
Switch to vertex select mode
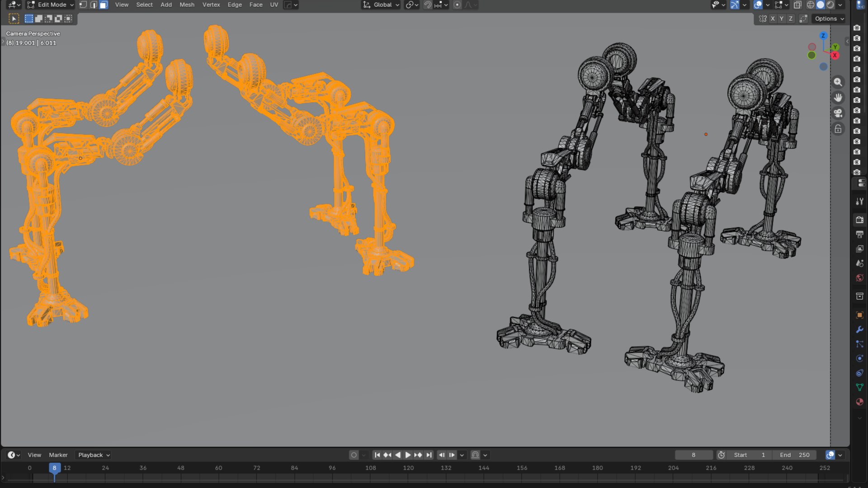[x=83, y=5]
